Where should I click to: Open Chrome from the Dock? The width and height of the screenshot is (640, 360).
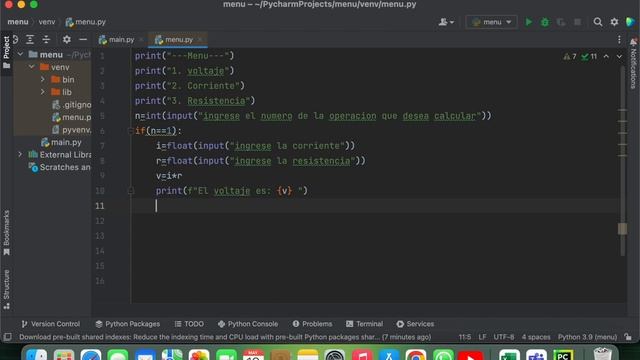point(416,356)
